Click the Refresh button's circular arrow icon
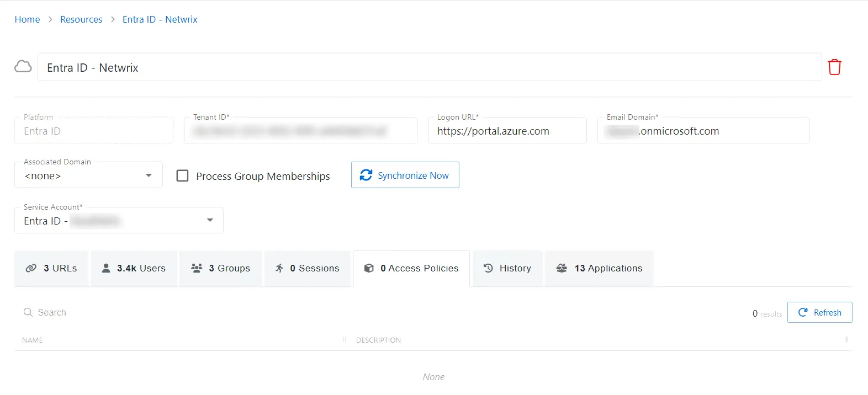 point(803,312)
